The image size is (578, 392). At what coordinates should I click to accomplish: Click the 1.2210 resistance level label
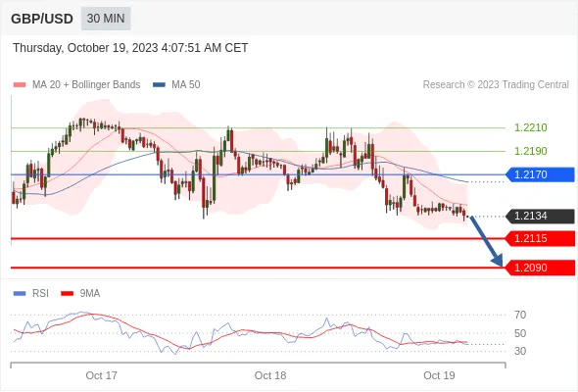(530, 128)
